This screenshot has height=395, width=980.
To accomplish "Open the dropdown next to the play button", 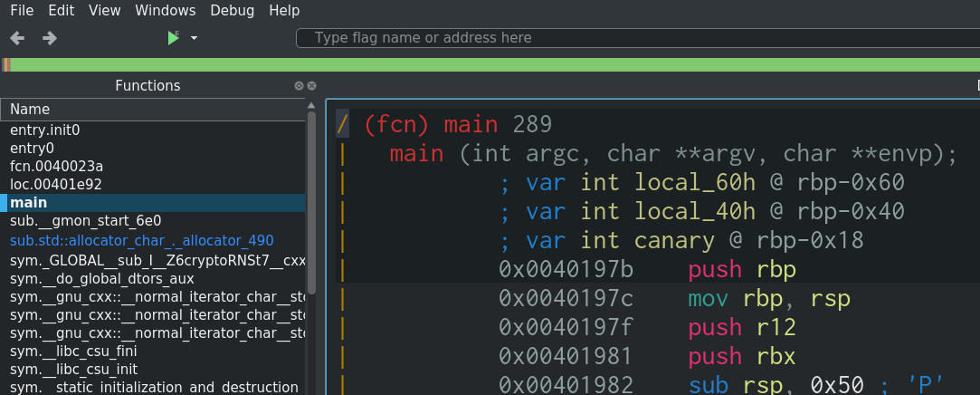I will (x=194, y=38).
